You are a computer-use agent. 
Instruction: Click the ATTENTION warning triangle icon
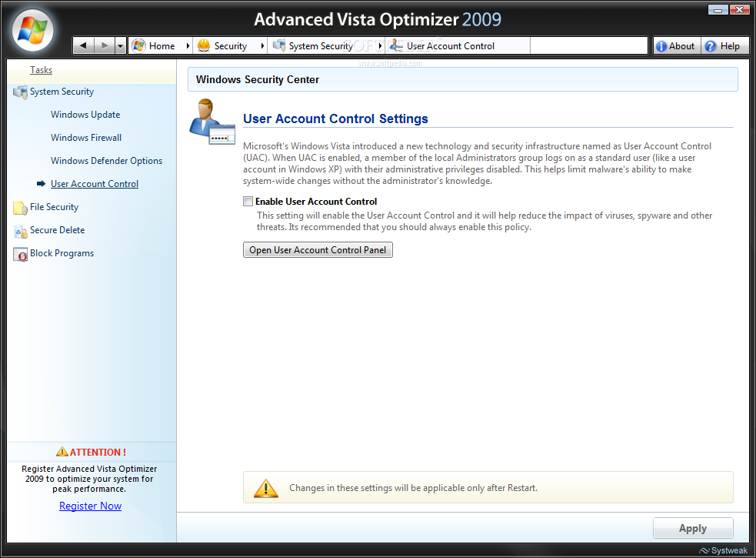[x=62, y=452]
